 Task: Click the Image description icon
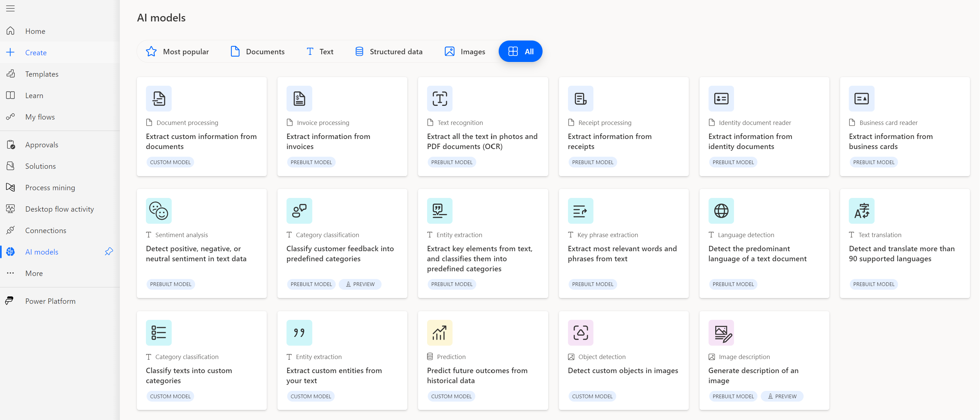click(721, 333)
